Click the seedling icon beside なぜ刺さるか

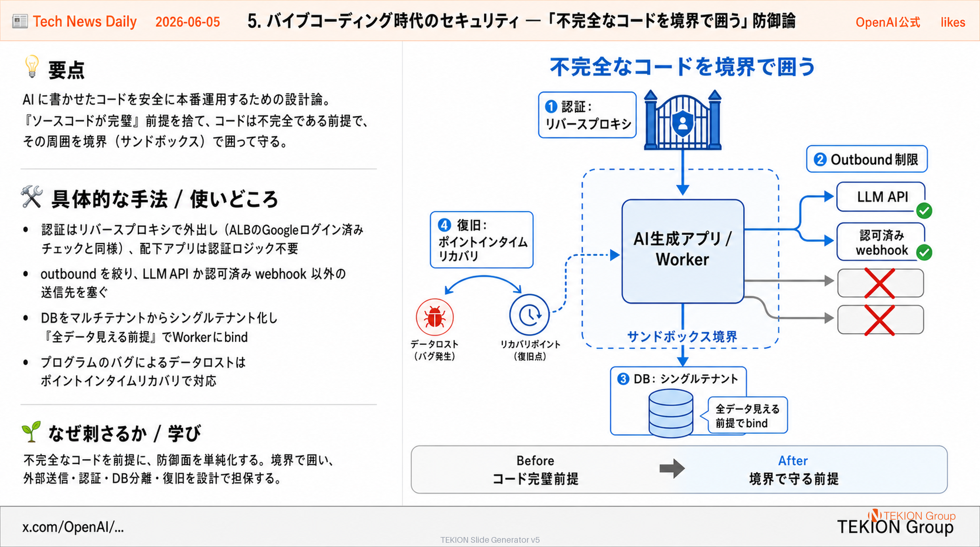(x=31, y=431)
